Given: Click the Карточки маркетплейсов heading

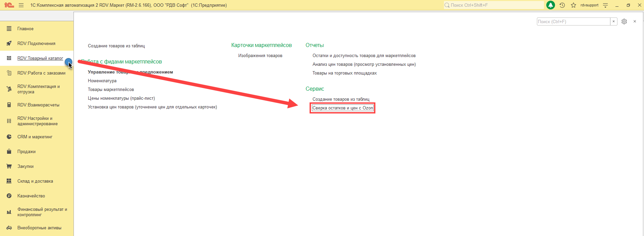Looking at the screenshot, I should [262, 45].
